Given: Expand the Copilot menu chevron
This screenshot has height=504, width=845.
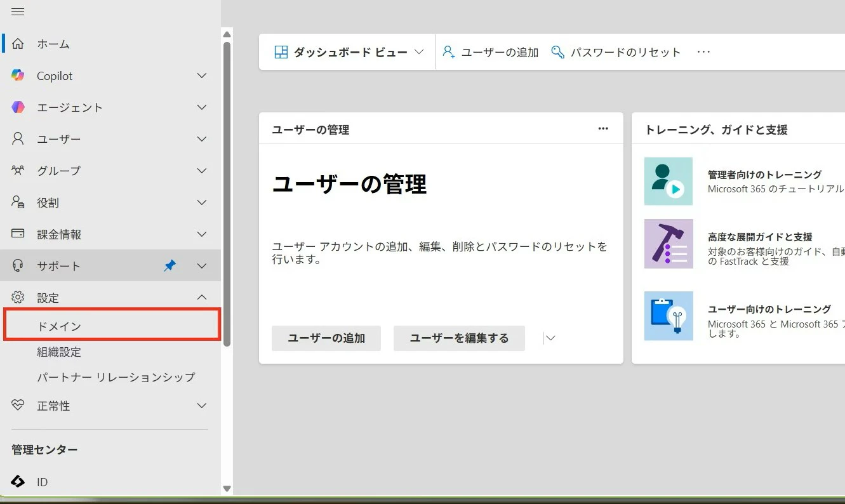Looking at the screenshot, I should pos(202,76).
